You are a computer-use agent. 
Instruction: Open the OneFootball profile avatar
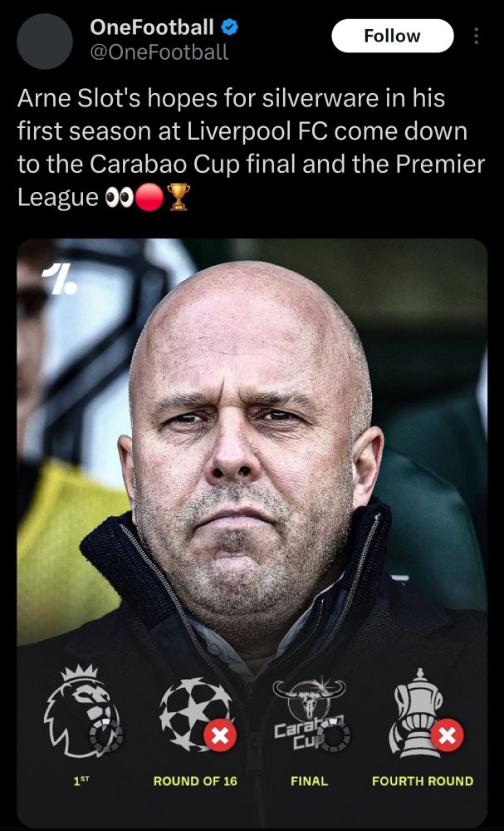click(x=45, y=42)
